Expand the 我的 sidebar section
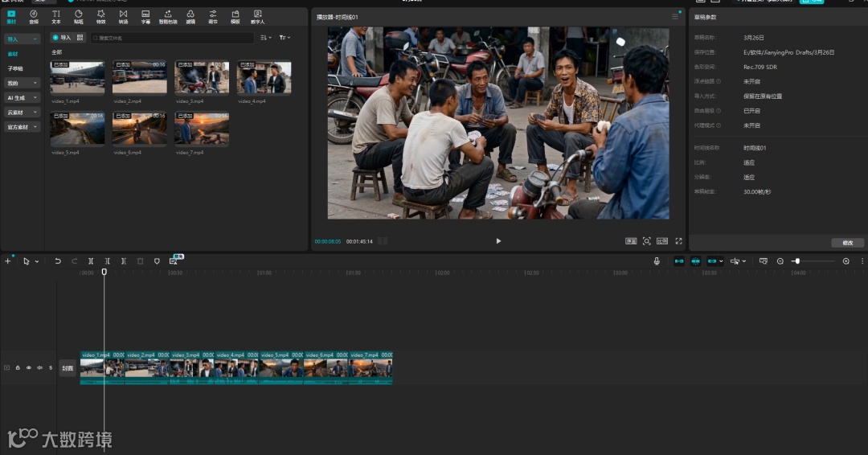Viewport: 868px width, 455px height. tap(23, 83)
